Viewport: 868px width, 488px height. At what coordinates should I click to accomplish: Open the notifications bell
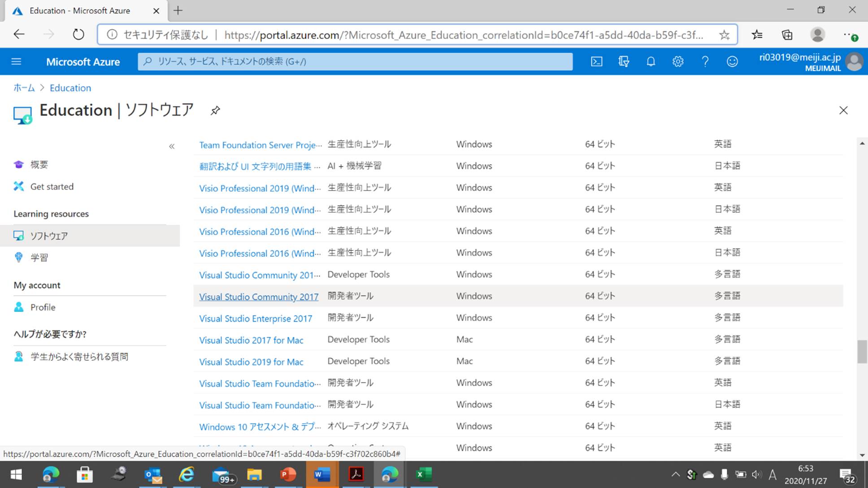(651, 61)
